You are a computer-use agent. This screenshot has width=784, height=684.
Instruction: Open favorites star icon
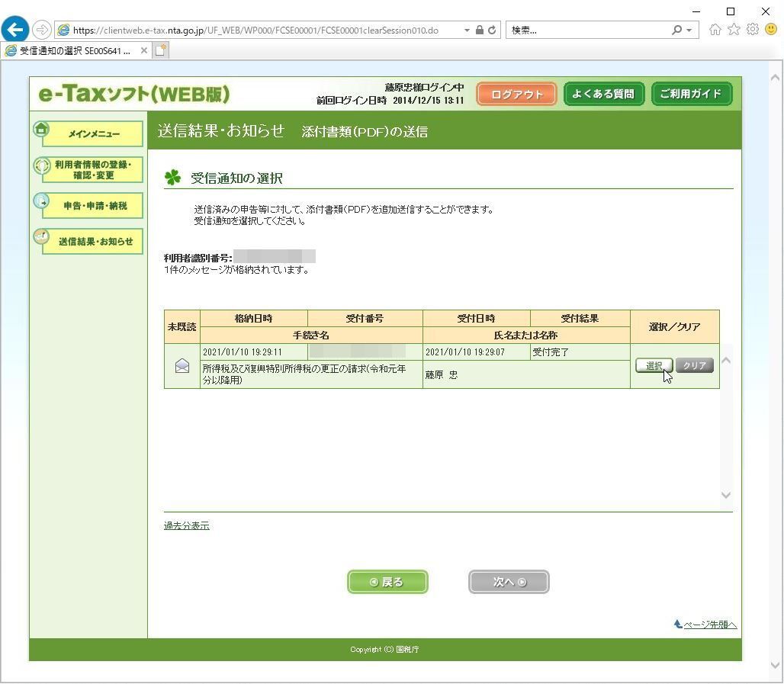tap(734, 30)
